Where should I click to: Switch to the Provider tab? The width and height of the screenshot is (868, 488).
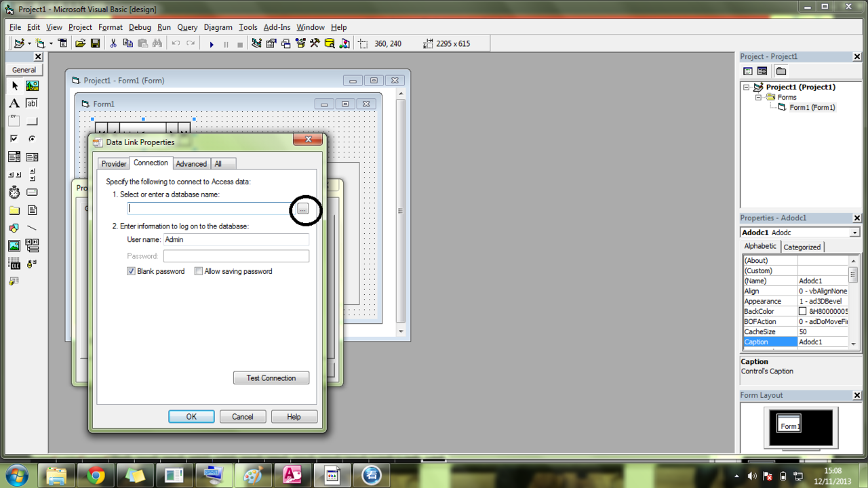(113, 163)
